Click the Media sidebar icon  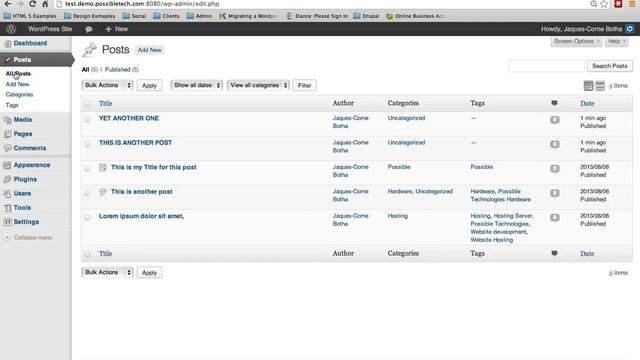pyautogui.click(x=7, y=120)
